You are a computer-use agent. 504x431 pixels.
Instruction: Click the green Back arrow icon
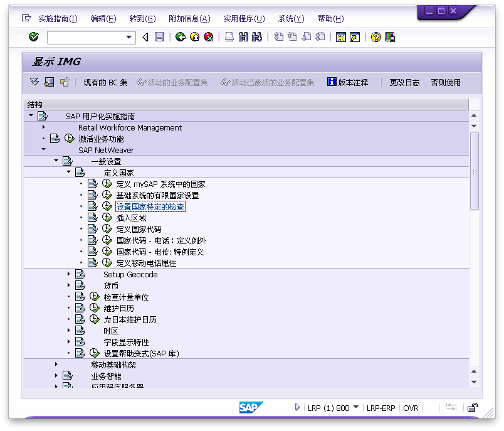[181, 37]
